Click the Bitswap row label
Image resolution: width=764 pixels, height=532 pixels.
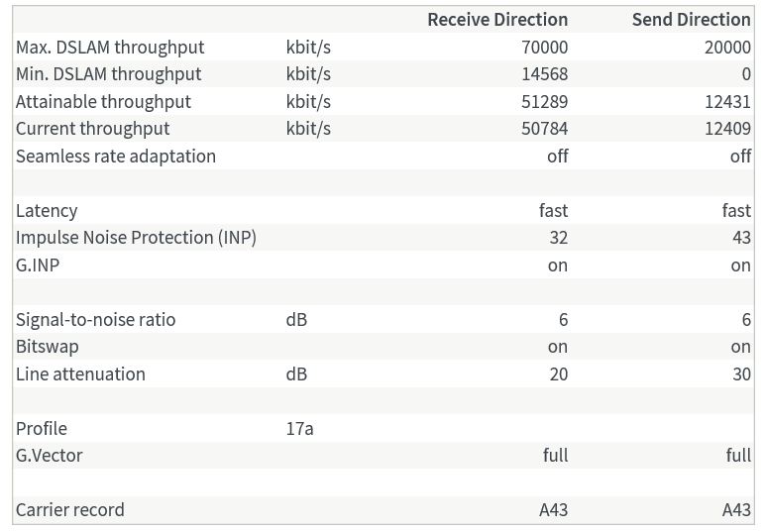click(48, 347)
